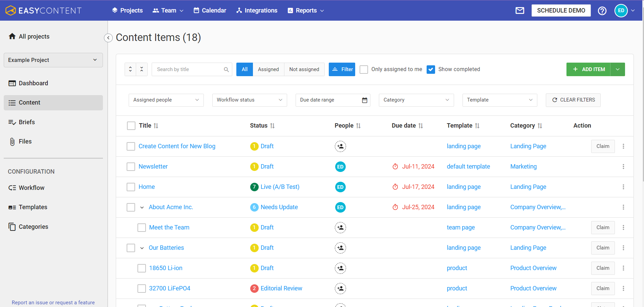Open Category filter dropdown
Screen dimensions: 644x307
(x=416, y=100)
